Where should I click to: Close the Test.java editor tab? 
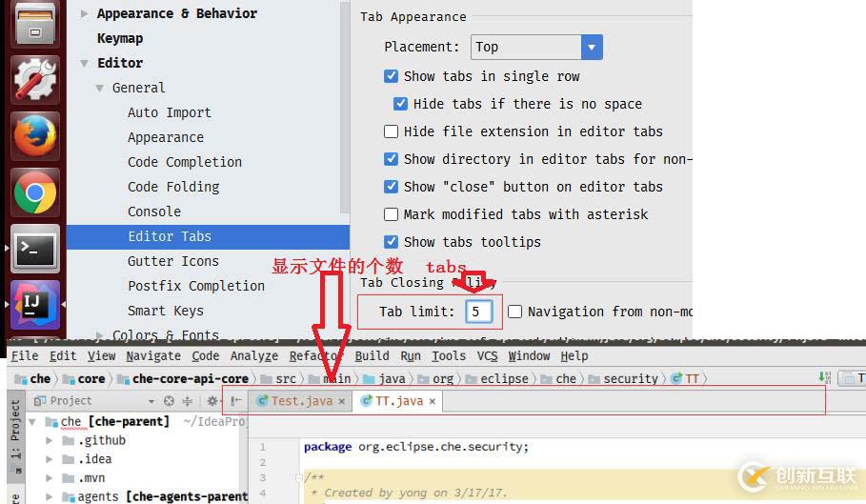(342, 401)
